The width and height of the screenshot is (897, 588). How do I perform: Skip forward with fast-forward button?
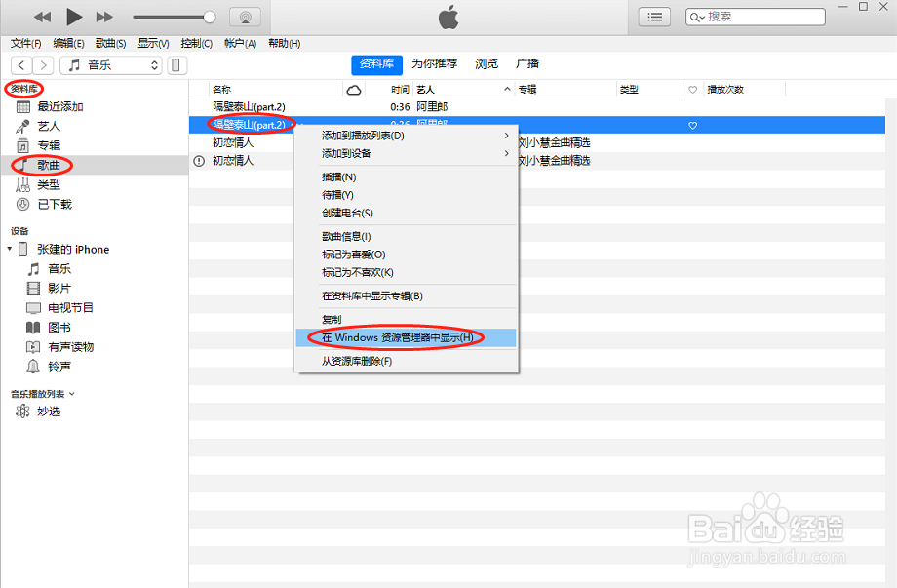(104, 18)
